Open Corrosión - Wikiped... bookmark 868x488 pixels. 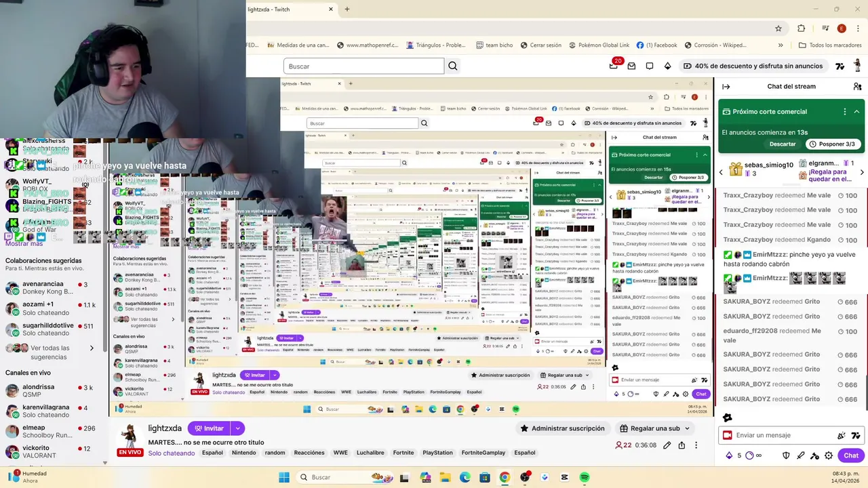coord(715,45)
